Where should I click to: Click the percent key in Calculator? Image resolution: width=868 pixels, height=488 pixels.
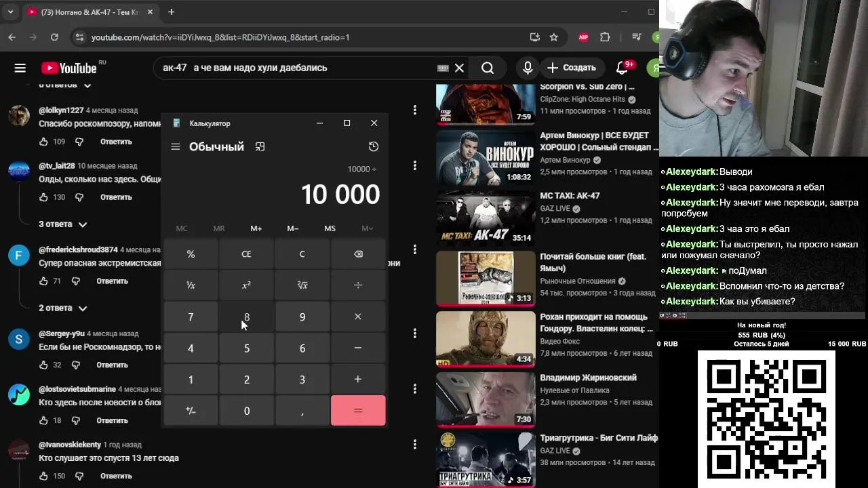(191, 254)
